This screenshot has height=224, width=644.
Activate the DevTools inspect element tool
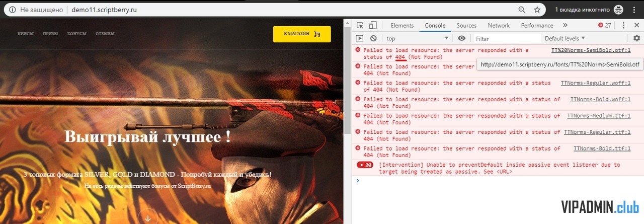point(360,25)
